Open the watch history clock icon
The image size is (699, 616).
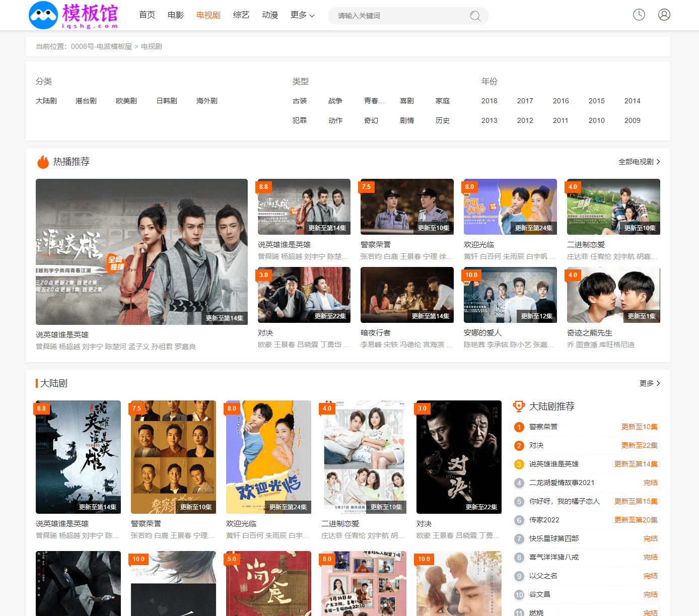point(639,15)
